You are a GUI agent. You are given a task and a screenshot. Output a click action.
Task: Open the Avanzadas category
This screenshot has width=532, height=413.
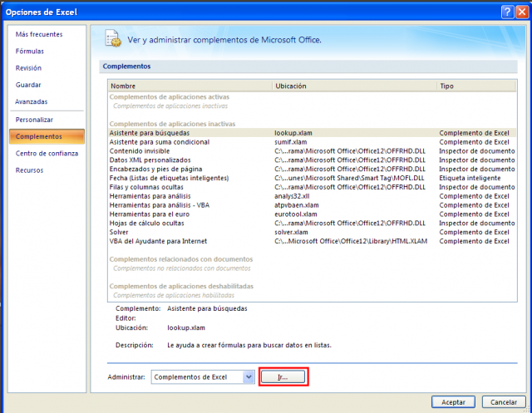(32, 101)
